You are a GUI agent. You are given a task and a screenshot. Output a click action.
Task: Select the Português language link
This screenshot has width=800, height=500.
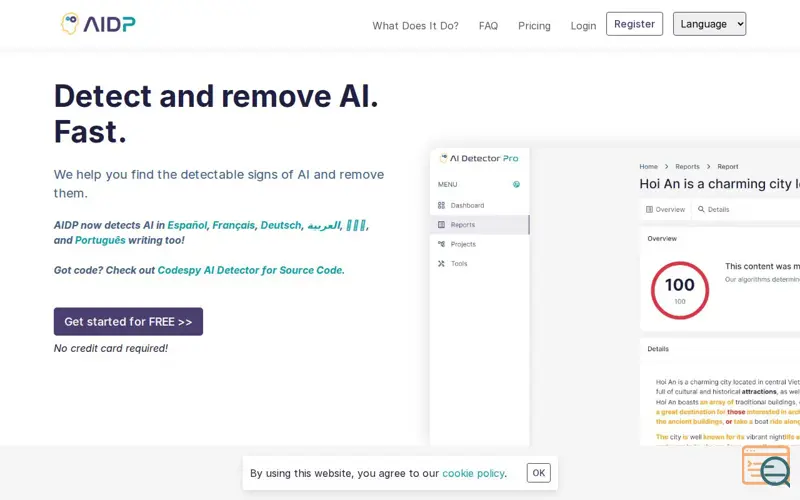point(100,240)
